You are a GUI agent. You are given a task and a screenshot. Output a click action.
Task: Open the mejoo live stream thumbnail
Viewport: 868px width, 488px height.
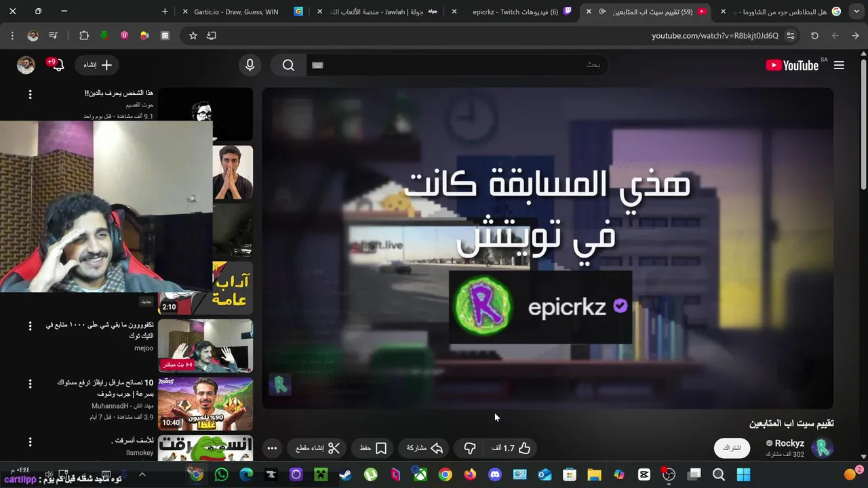[x=205, y=346]
